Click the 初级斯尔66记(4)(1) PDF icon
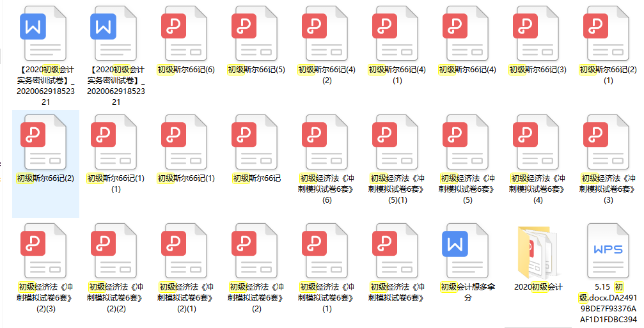 [395, 33]
